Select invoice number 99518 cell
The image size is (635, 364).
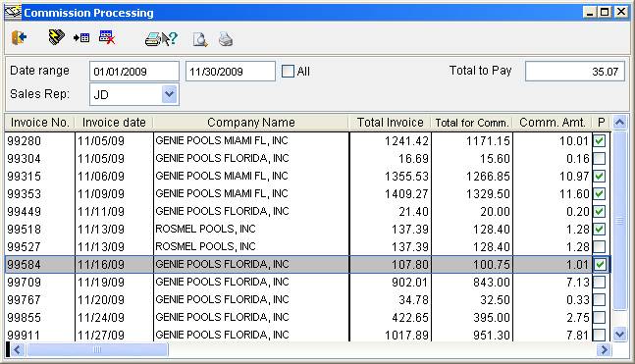pyautogui.click(x=40, y=229)
